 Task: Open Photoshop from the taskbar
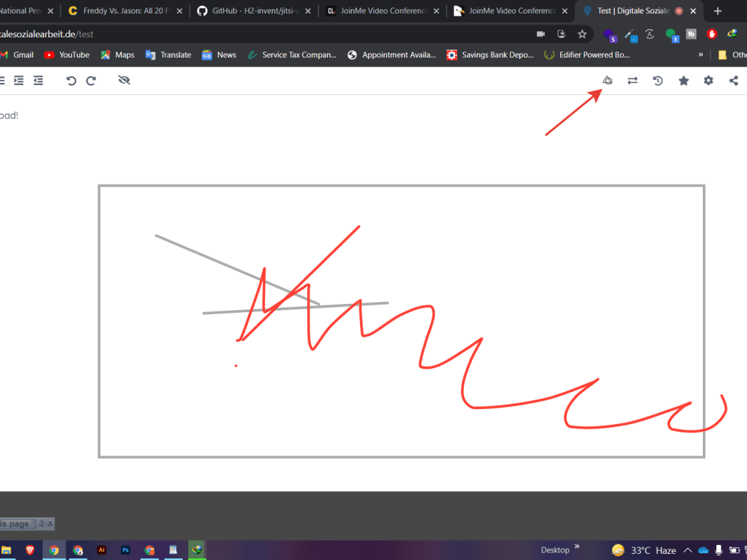click(125, 550)
